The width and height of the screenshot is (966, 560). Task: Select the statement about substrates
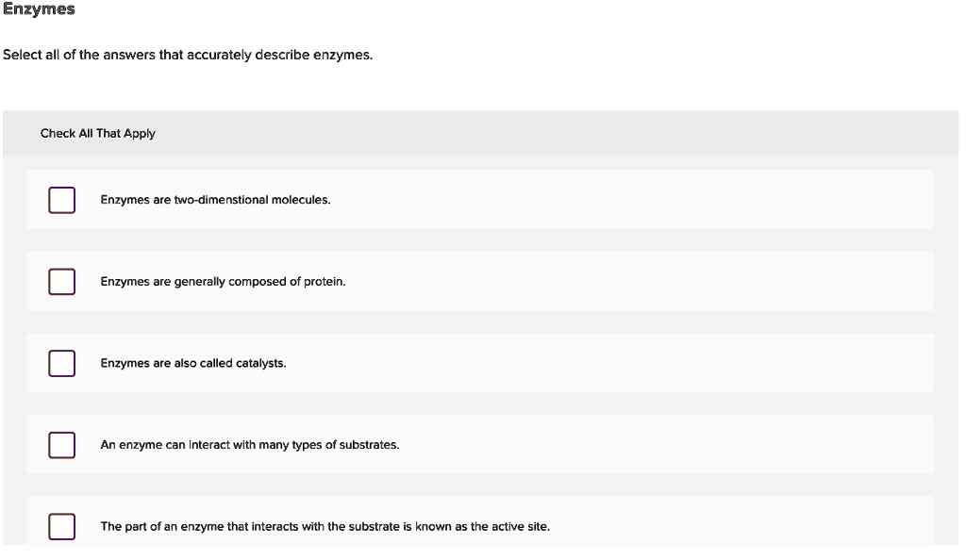[x=250, y=444]
